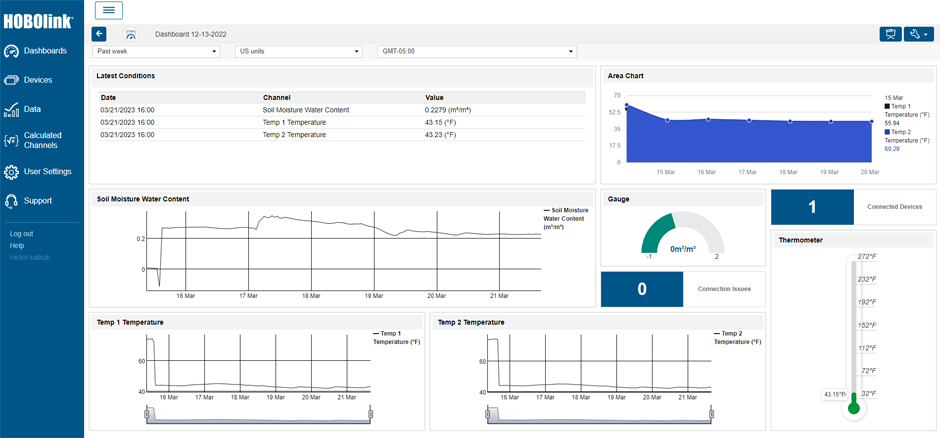
Task: Click the Soil Moisture chart legend entry
Action: point(565,219)
